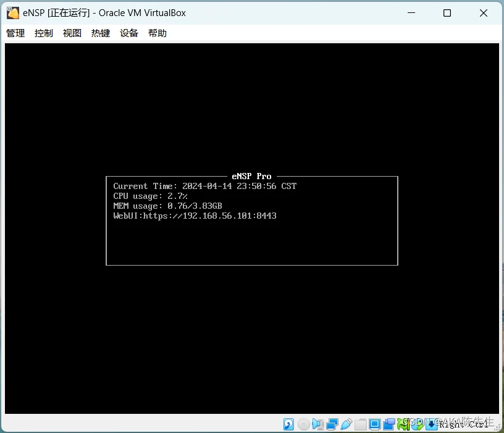Click the audio status icon
The image size is (504, 433).
point(318,424)
